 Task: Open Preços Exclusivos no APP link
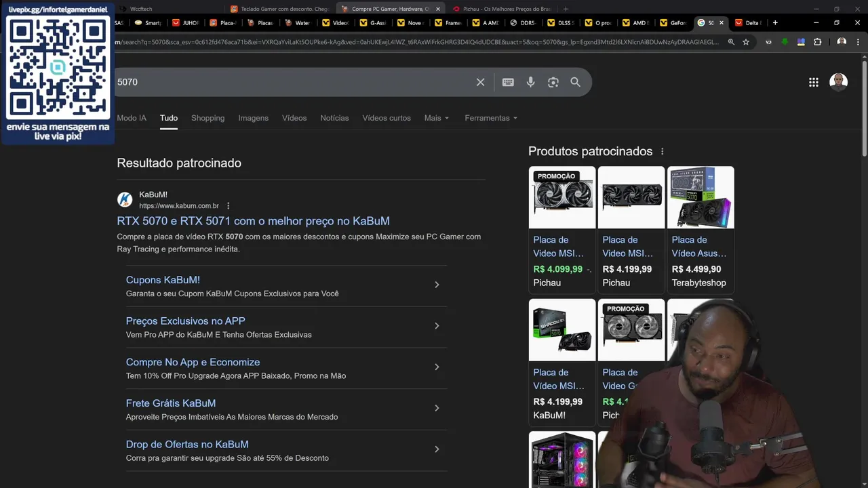[185, 321]
